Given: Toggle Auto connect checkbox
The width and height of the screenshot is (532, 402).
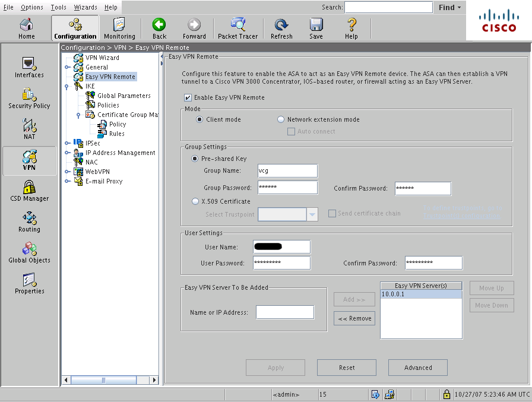Looking at the screenshot, I should pyautogui.click(x=291, y=131).
